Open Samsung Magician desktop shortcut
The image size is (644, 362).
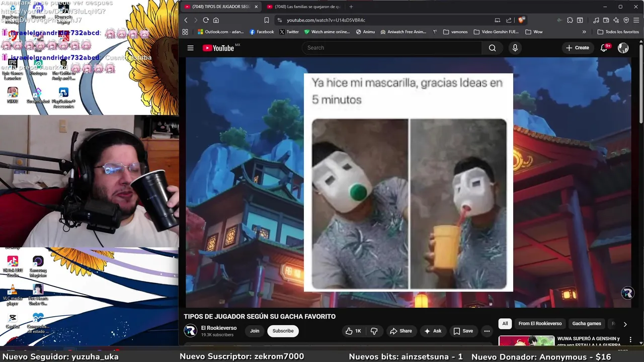(38, 266)
